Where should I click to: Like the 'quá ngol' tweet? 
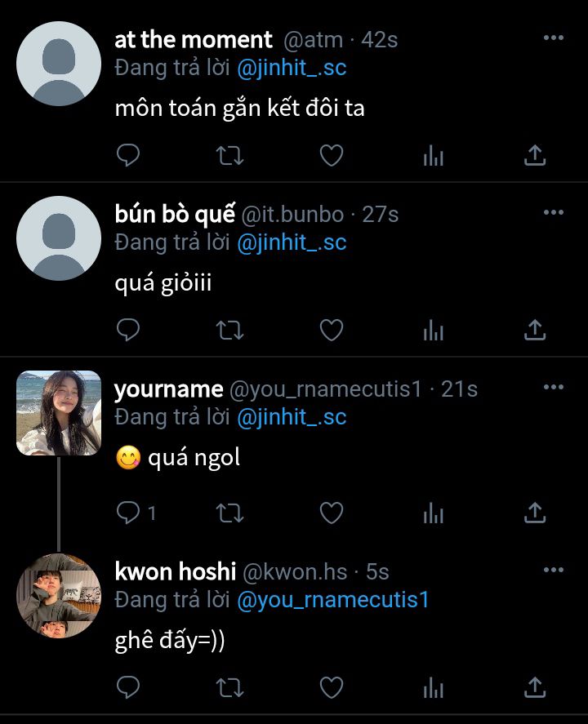(x=331, y=513)
